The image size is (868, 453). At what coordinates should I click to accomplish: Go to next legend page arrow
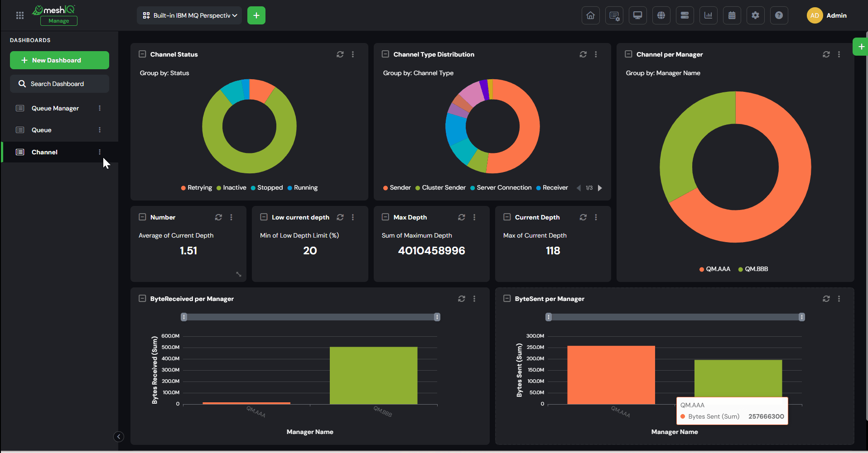point(600,188)
